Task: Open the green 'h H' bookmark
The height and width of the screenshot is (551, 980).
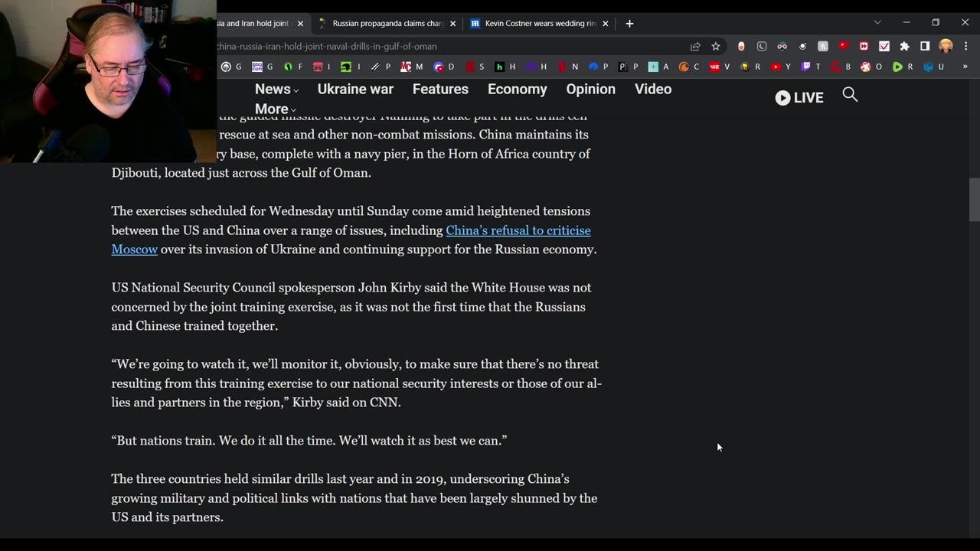Action: click(505, 67)
